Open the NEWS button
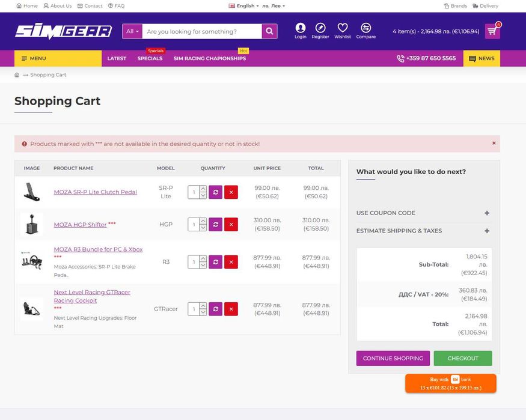 482,58
